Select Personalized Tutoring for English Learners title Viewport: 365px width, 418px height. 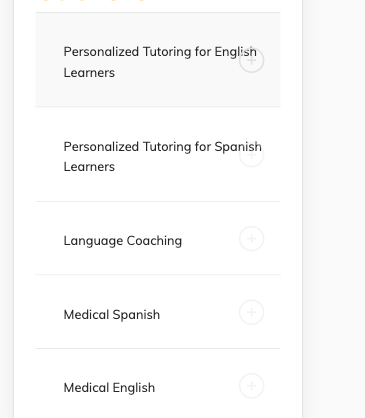(x=160, y=62)
